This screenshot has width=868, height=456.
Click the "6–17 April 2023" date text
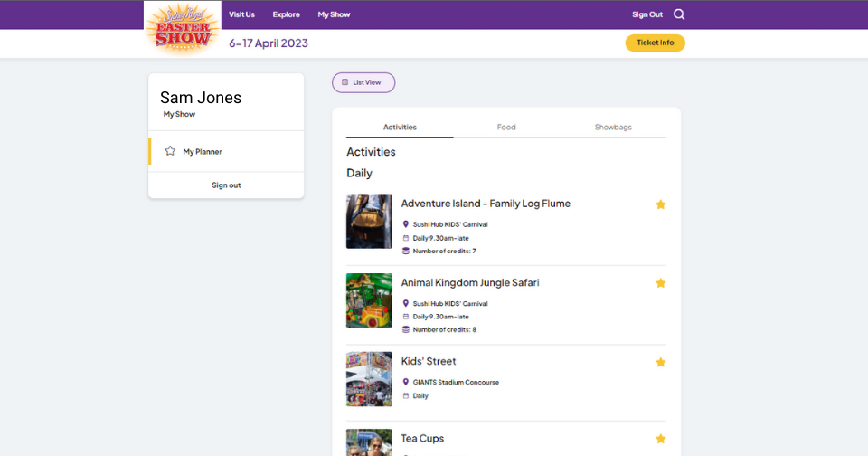pyautogui.click(x=269, y=43)
